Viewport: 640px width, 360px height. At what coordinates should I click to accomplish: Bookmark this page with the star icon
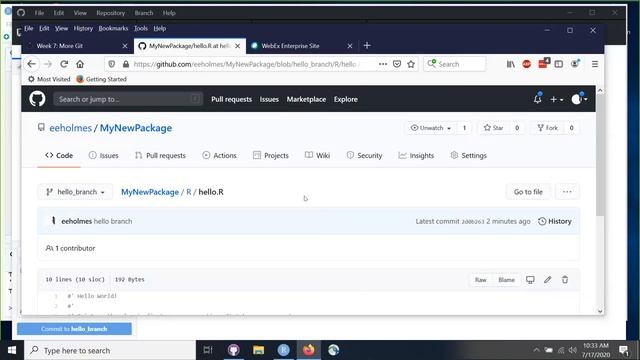click(411, 64)
